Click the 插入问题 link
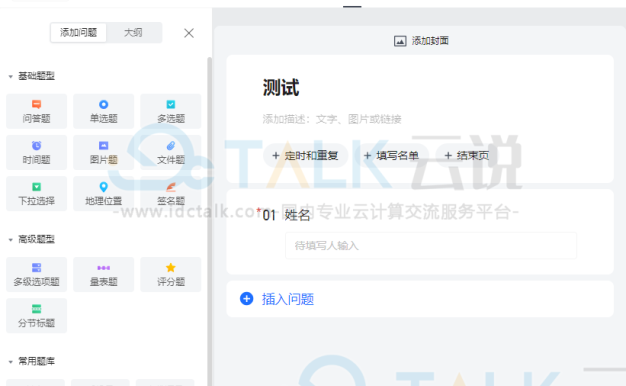This screenshot has width=626, height=386. point(288,299)
